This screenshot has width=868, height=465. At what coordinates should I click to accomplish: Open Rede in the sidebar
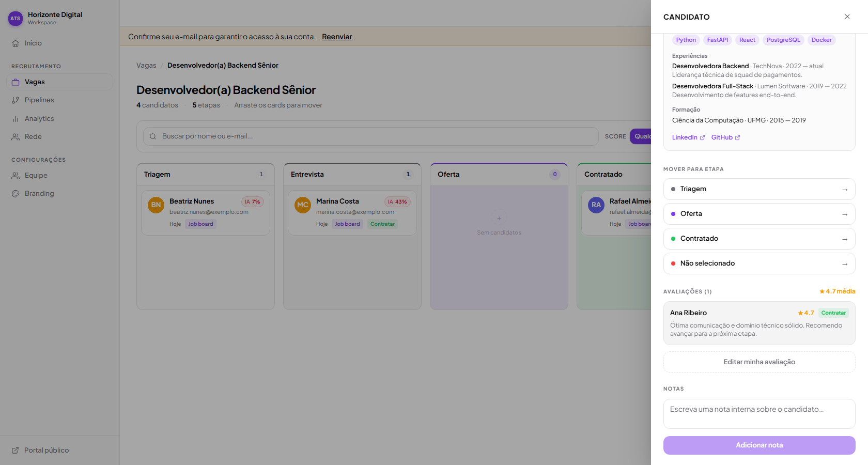[x=59, y=137]
